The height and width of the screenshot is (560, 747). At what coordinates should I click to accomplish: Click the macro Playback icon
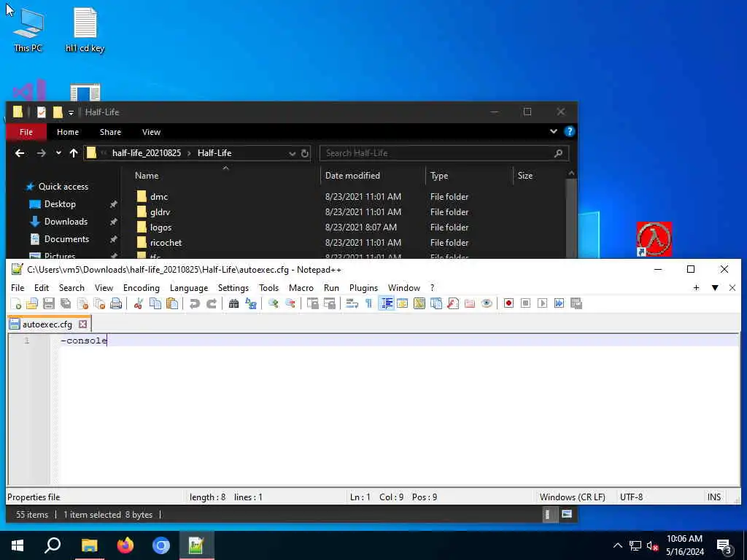click(x=542, y=303)
